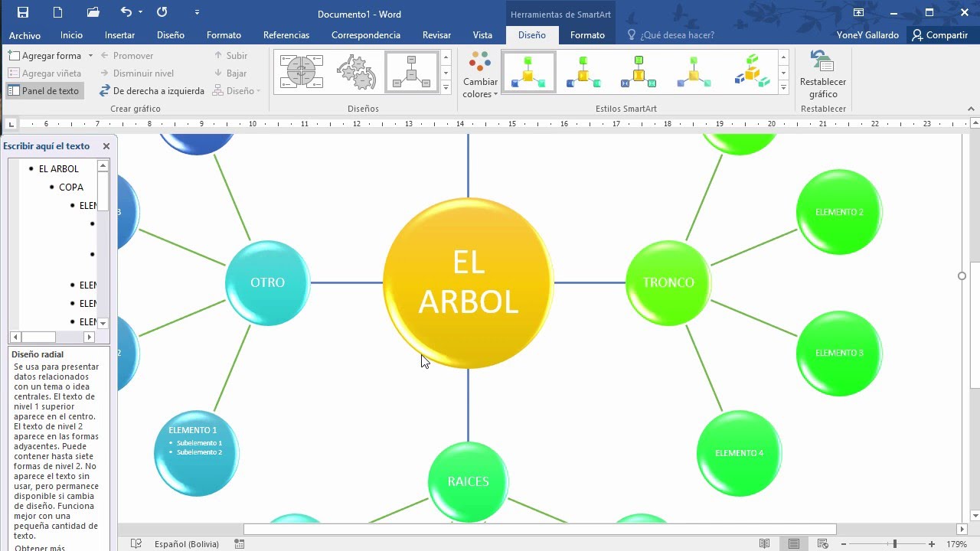Viewport: 980px width, 551px height.
Task: Click the 179% zoom level
Action: tap(957, 544)
